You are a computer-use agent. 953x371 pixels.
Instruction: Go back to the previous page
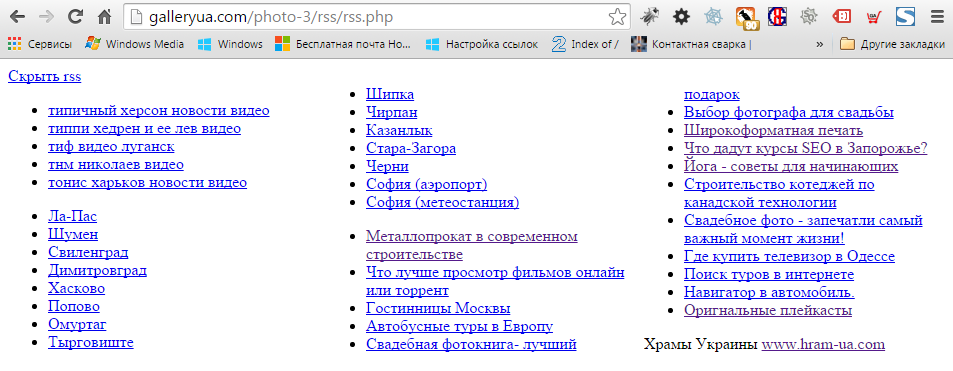tap(17, 16)
